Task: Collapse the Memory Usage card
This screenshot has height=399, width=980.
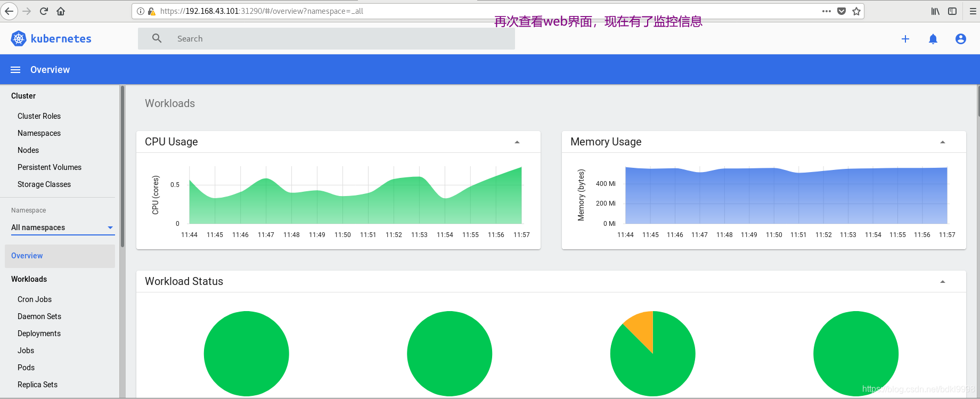Action: point(942,142)
